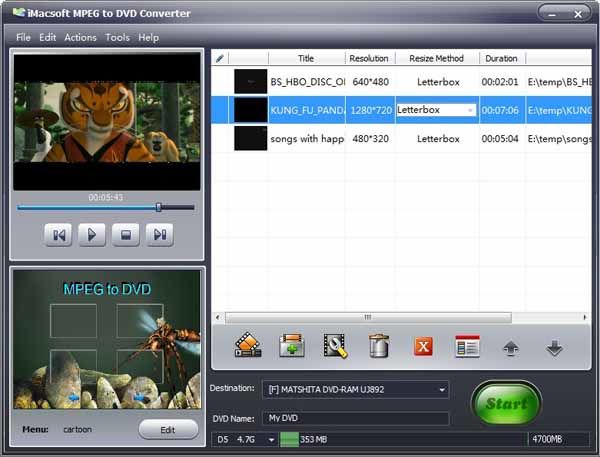
Task: Select the songs with happ row thumbnail
Action: click(251, 139)
